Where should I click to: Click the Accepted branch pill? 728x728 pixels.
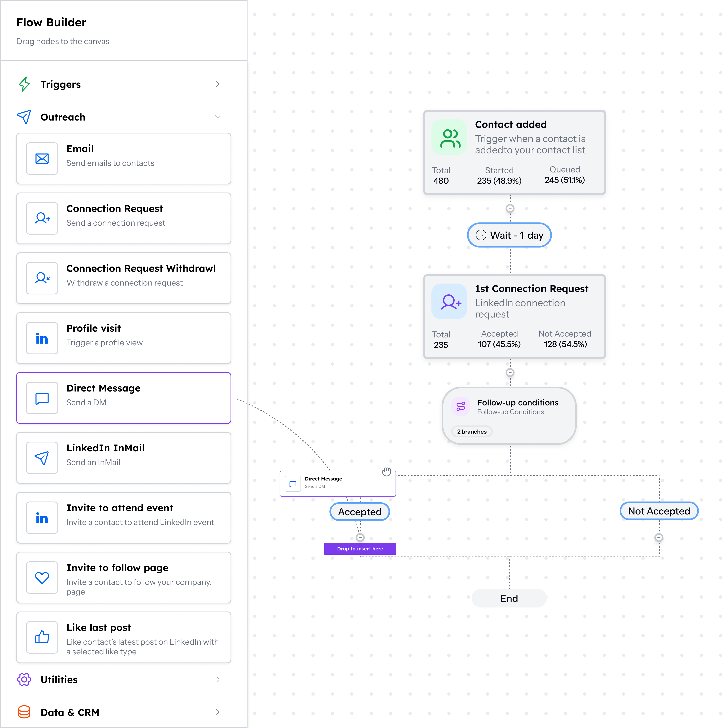tap(360, 512)
